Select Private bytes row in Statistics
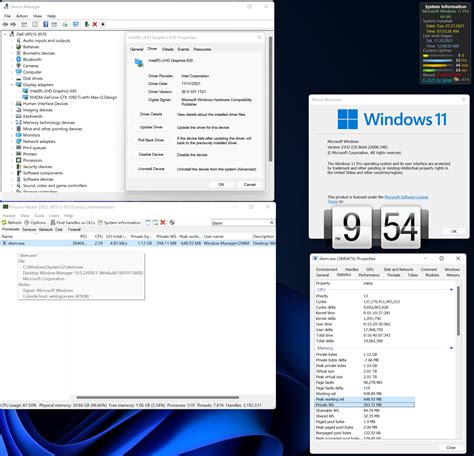The height and width of the screenshot is (456, 474). point(365,355)
